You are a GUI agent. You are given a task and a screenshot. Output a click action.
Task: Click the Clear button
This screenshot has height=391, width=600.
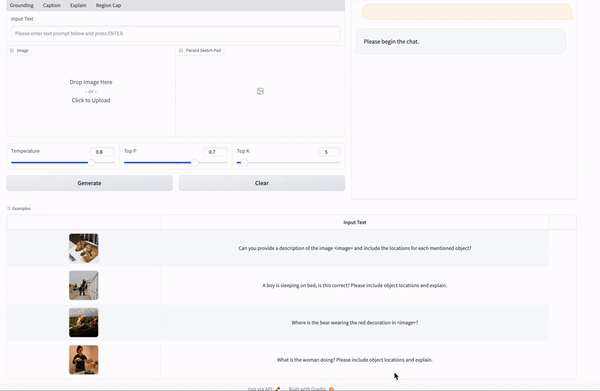(262, 183)
